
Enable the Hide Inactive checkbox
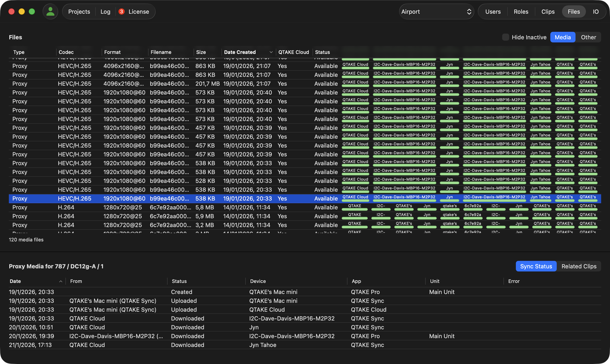click(x=505, y=37)
